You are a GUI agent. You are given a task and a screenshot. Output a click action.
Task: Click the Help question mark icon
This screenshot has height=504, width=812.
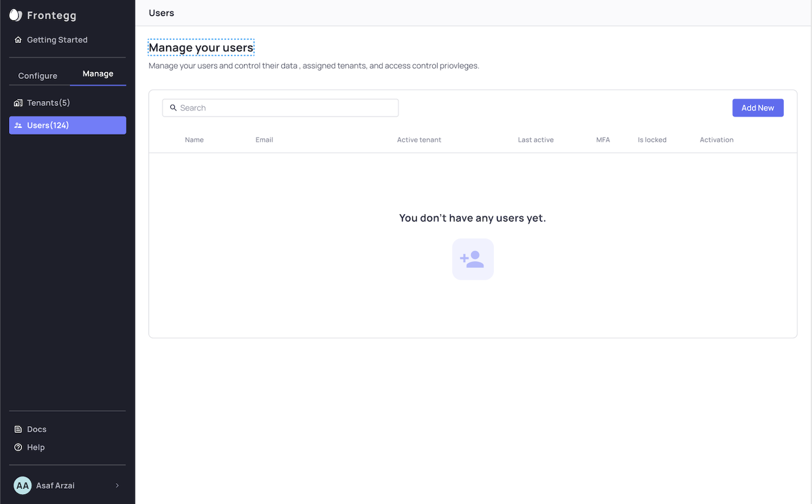coord(18,447)
